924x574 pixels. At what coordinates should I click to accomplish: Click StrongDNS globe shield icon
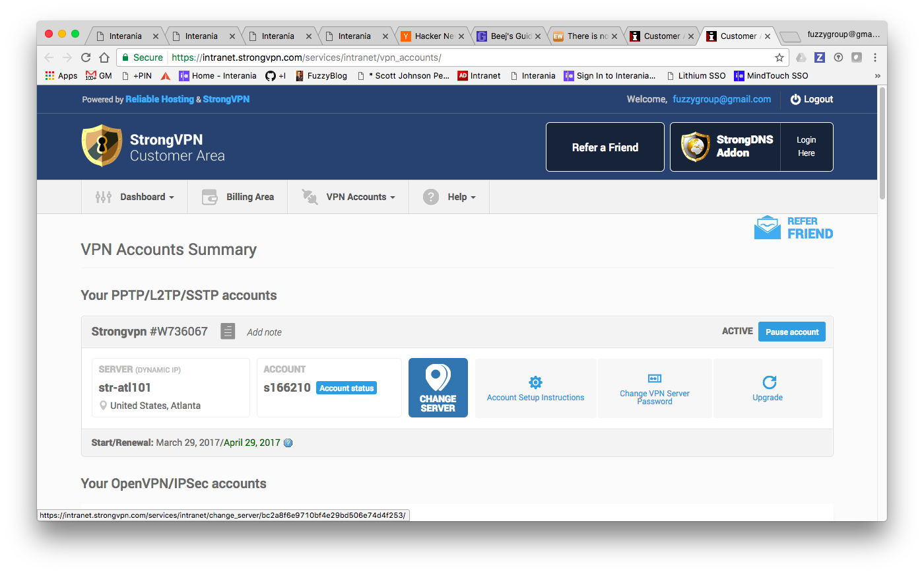(x=696, y=147)
